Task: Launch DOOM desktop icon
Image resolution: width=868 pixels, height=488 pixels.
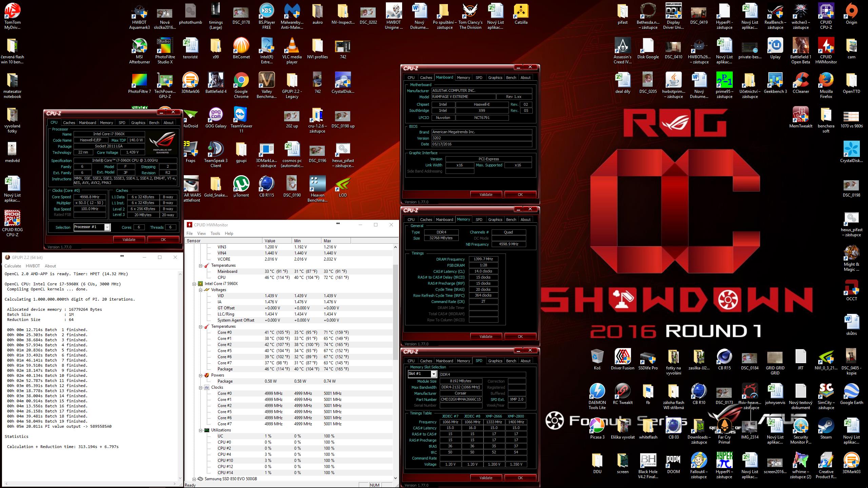Action: point(673,463)
